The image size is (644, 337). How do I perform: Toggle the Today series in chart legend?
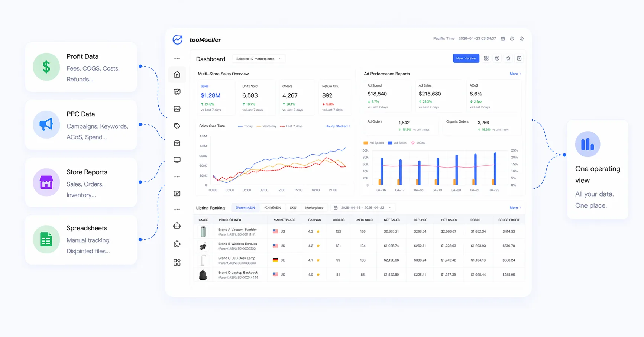click(x=245, y=126)
